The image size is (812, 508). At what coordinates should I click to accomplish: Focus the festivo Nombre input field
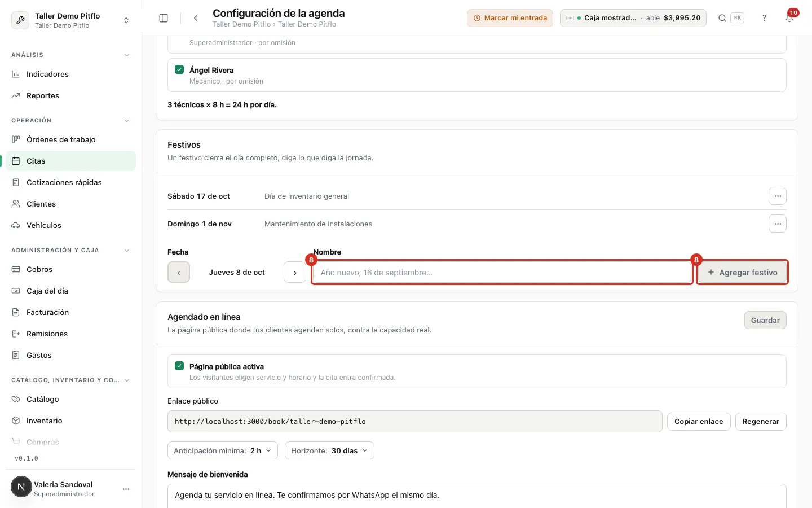[x=502, y=272]
